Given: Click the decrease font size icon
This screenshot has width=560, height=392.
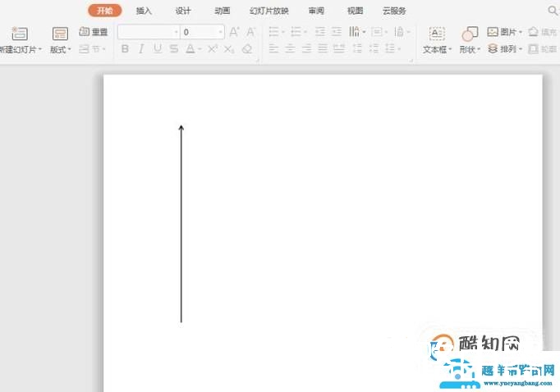Looking at the screenshot, I should point(250,32).
